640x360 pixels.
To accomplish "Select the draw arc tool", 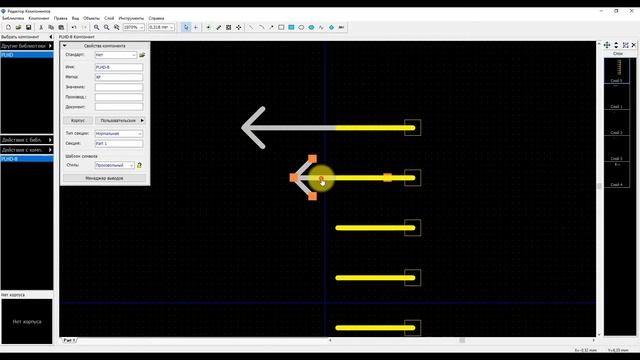I will click(261, 27).
